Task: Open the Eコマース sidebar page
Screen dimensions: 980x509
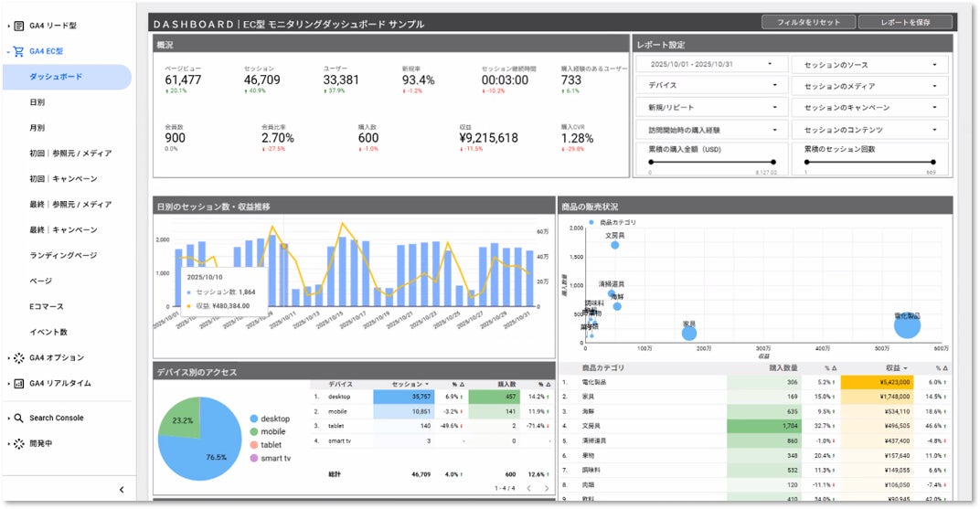Action: (x=47, y=307)
